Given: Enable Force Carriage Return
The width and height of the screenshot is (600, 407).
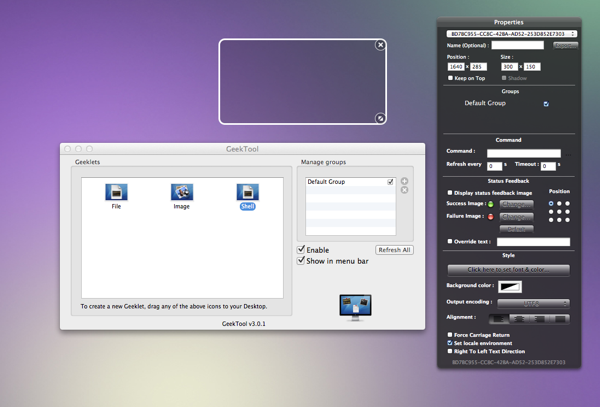Looking at the screenshot, I should click(x=450, y=335).
